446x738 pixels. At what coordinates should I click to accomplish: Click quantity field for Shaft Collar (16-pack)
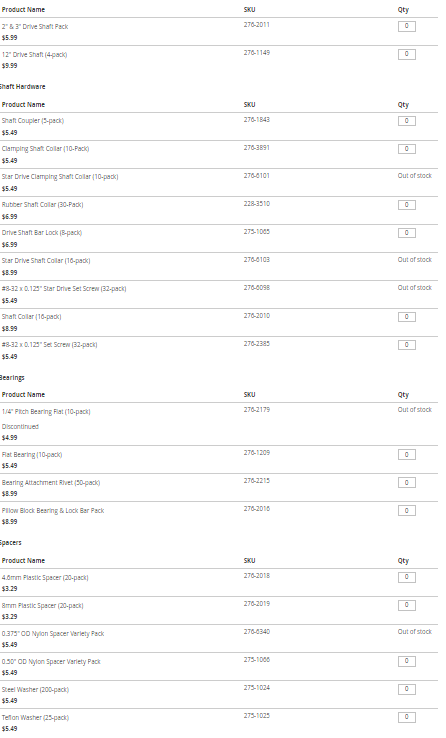tap(406, 317)
